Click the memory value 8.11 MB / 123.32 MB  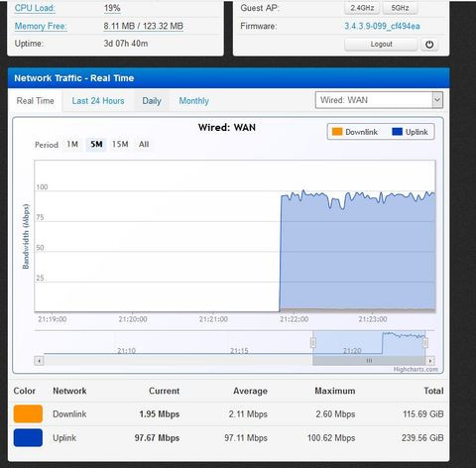[x=144, y=26]
